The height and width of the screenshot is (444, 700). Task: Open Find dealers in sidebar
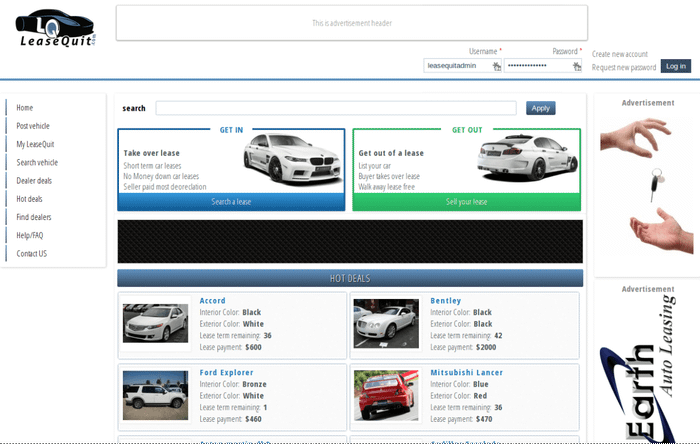pos(34,217)
